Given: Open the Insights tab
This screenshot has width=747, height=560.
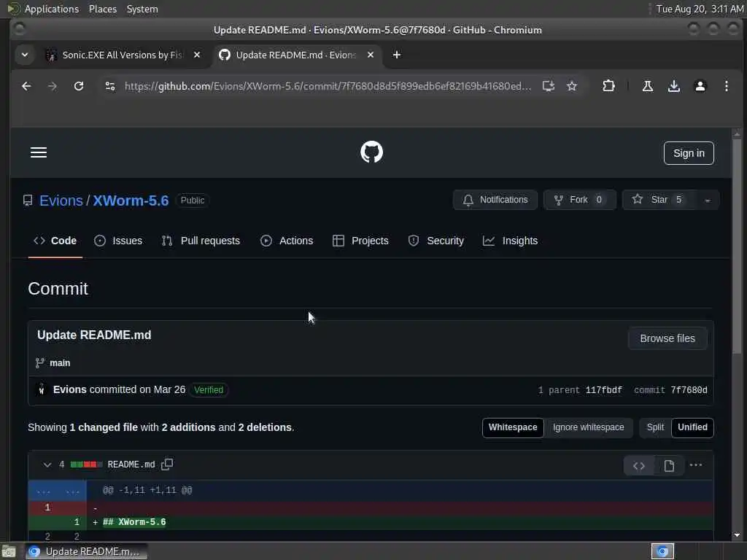Looking at the screenshot, I should click(510, 241).
